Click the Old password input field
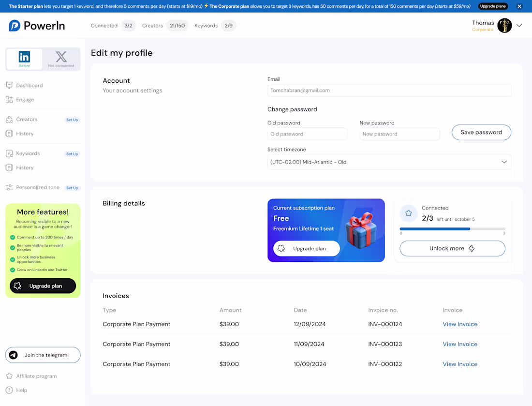 pos(307,133)
